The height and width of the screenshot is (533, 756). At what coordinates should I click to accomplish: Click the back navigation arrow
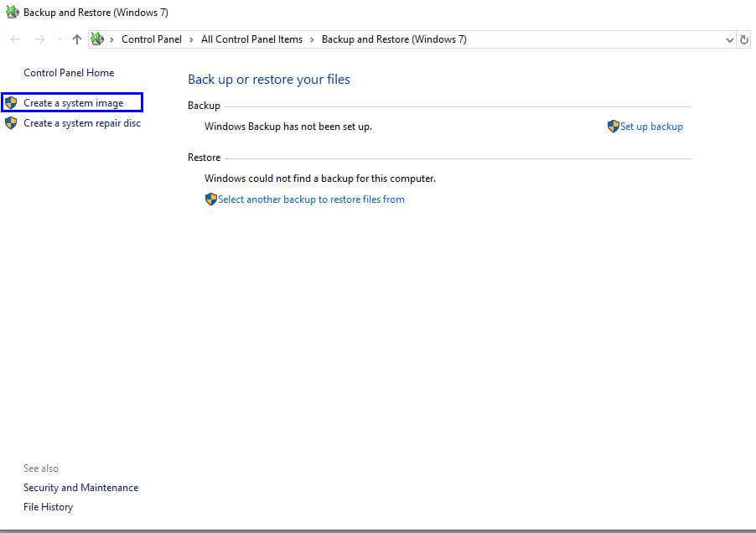click(15, 39)
